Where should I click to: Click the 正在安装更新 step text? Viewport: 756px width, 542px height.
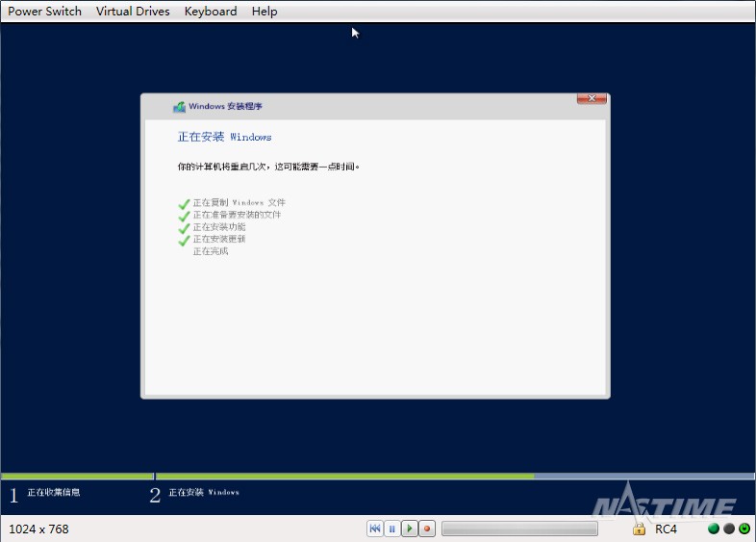click(x=219, y=239)
